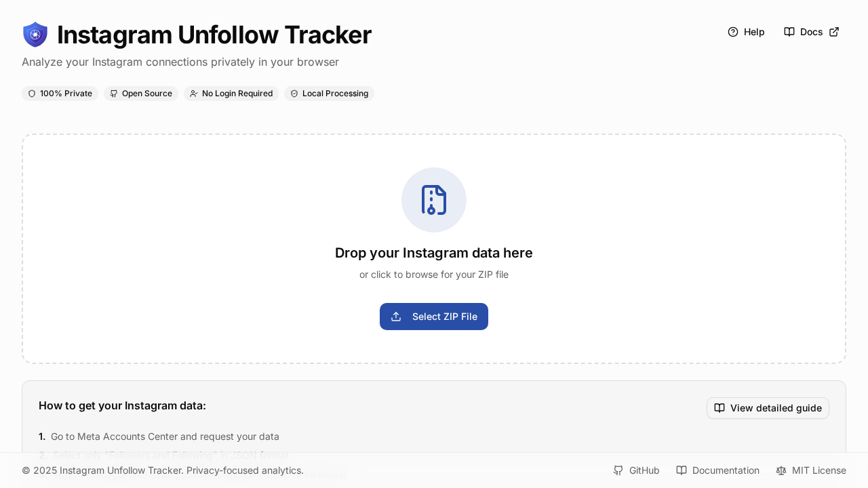Click the book icon beside Docs
868x488 pixels.
click(789, 32)
